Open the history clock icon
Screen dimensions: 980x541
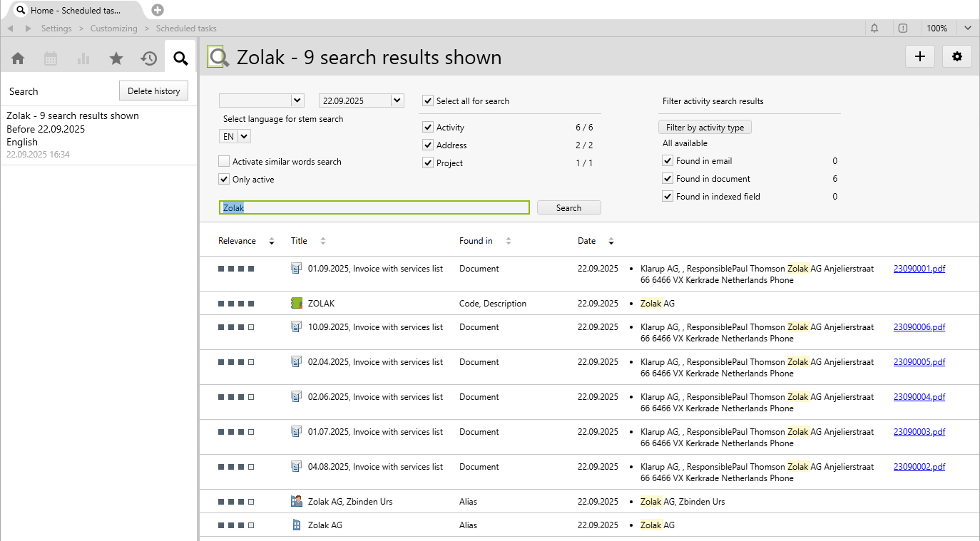(148, 58)
